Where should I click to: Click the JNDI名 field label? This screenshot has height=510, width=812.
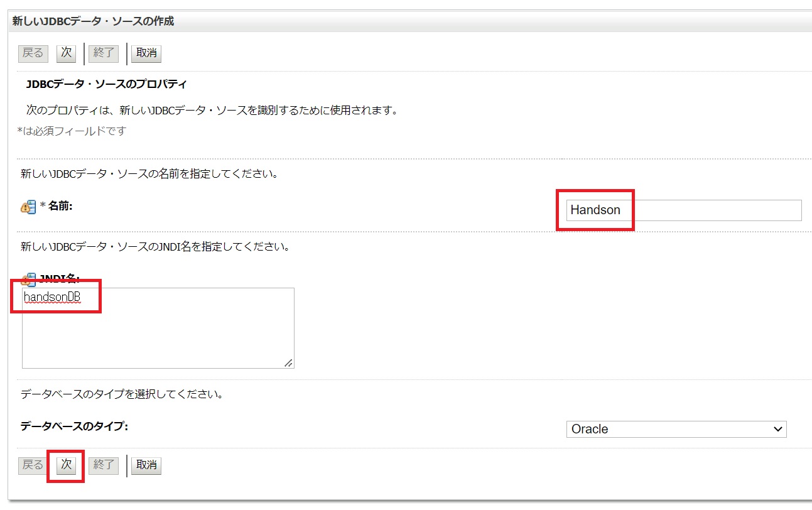(60, 279)
